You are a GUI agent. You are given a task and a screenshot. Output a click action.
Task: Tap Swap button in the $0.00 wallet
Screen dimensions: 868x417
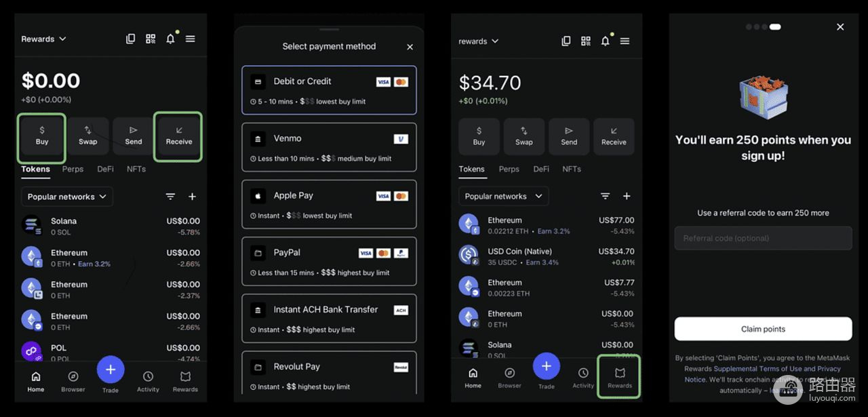[88, 136]
